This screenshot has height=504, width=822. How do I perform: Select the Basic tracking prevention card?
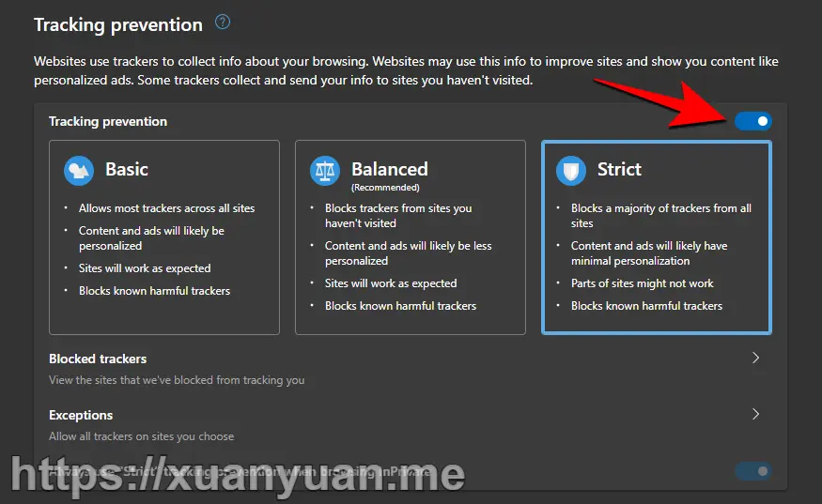[164, 237]
